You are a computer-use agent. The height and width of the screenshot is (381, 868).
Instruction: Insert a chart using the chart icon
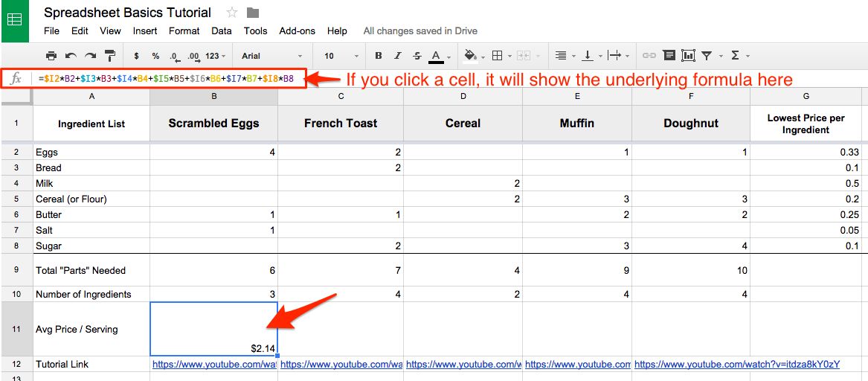click(688, 56)
